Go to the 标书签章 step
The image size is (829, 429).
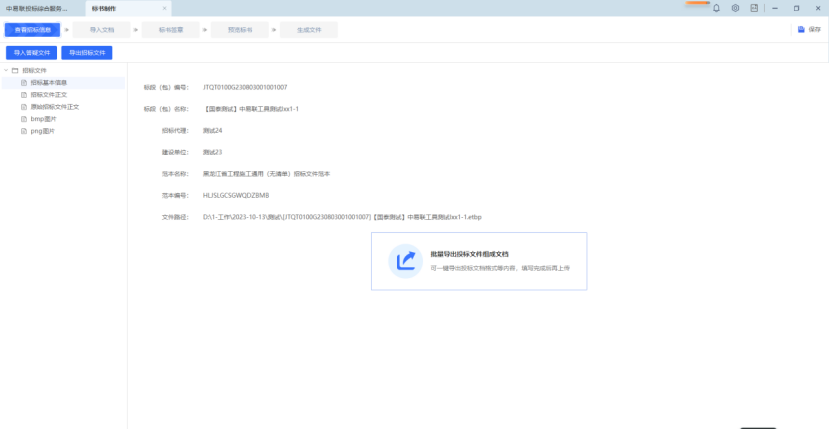(x=170, y=30)
